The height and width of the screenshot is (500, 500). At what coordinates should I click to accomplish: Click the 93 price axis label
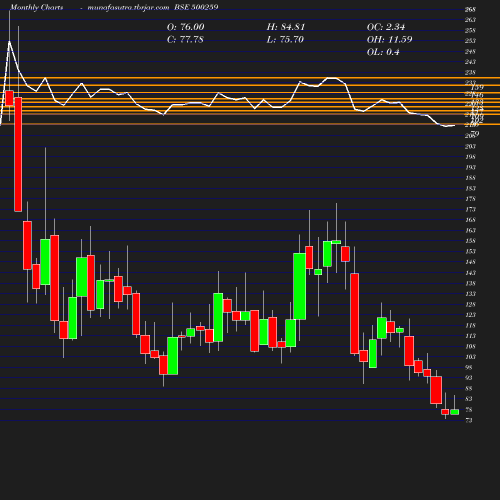coord(469,378)
